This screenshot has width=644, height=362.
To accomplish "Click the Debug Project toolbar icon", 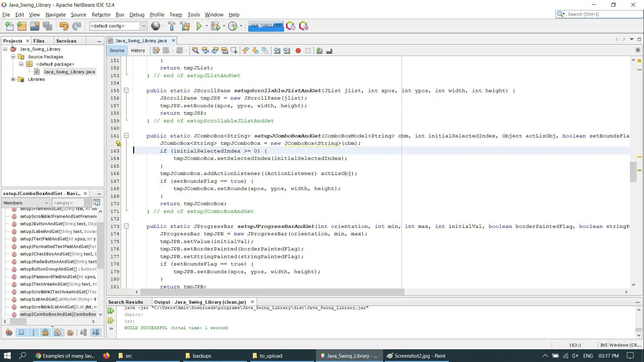I will click(215, 26).
